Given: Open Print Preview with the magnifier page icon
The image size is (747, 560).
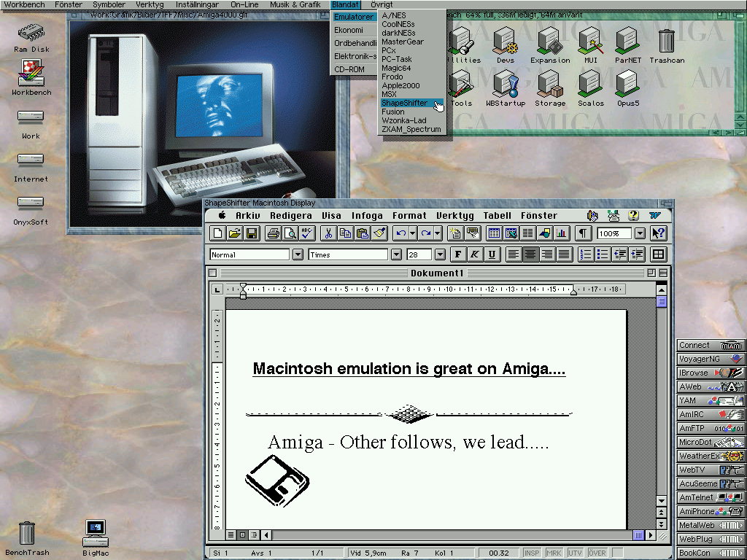Looking at the screenshot, I should pos(290,233).
